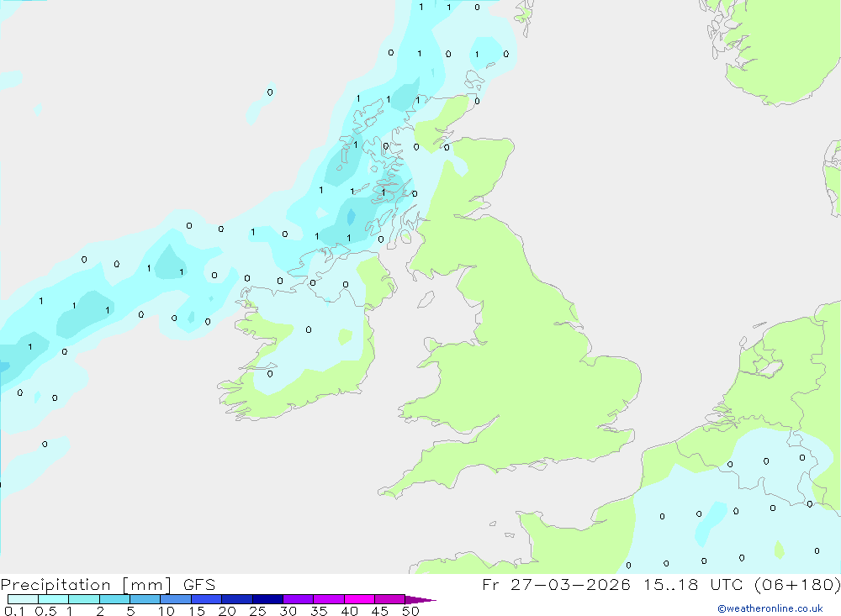Click the "15" legend scale label
The image size is (841, 616).
pyautogui.click(x=197, y=611)
